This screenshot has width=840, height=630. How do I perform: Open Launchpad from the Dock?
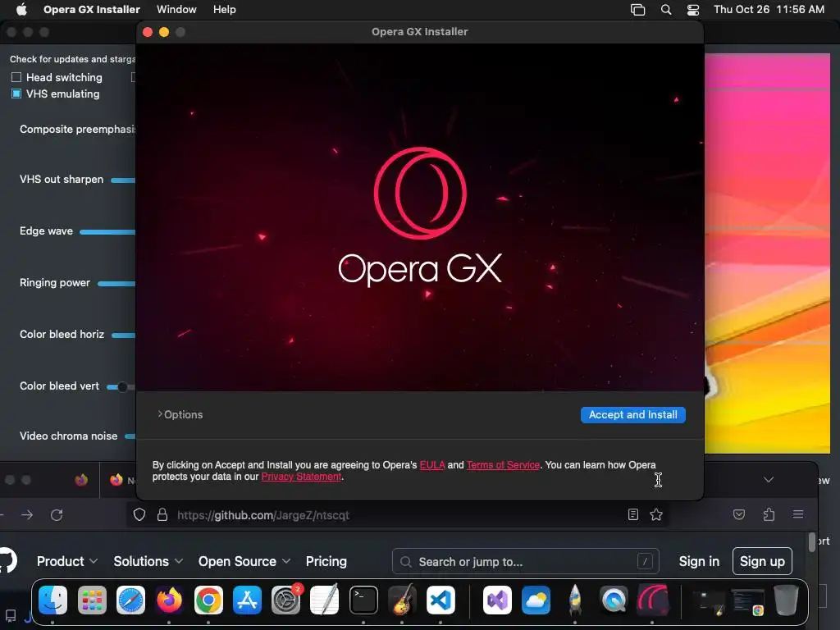[x=92, y=600]
